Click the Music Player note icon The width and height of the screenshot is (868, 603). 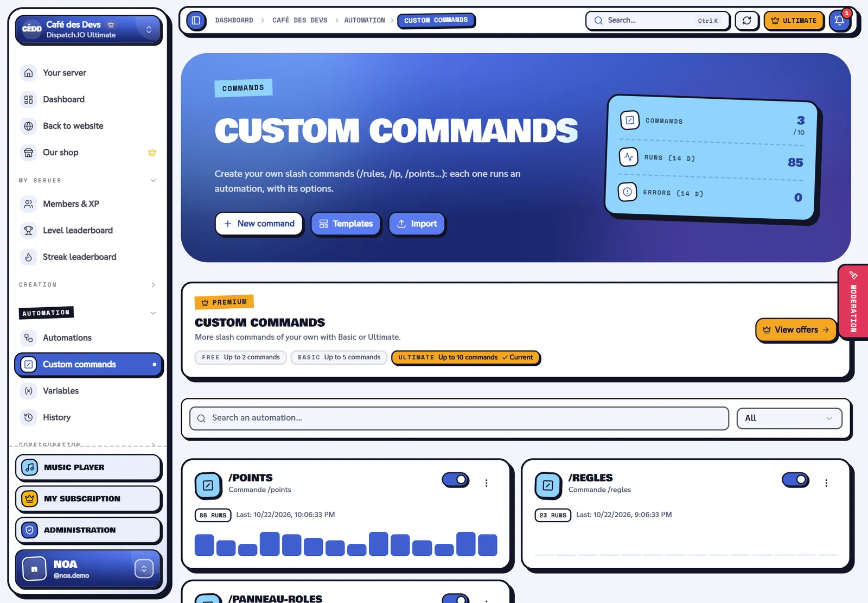click(x=30, y=467)
